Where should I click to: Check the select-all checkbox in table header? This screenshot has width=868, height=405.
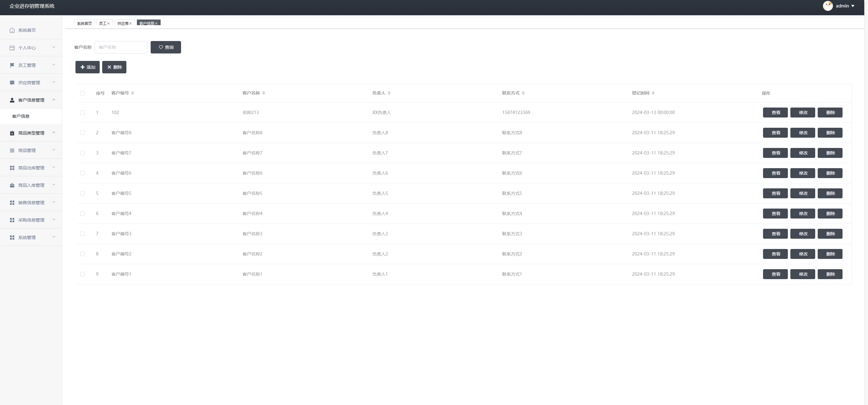[83, 93]
